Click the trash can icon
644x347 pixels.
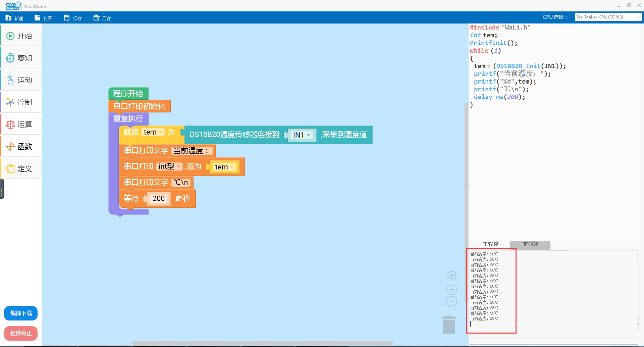point(449,325)
